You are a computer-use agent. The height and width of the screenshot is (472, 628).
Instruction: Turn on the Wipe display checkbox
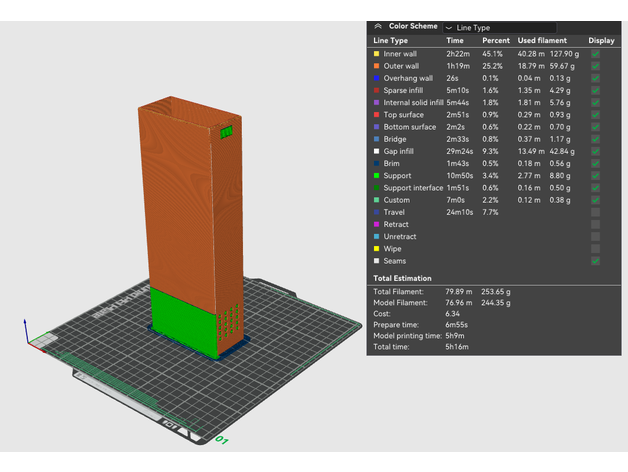click(596, 249)
